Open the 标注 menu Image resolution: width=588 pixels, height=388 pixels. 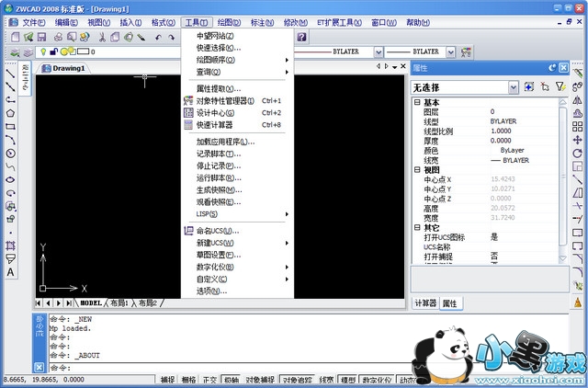(262, 22)
